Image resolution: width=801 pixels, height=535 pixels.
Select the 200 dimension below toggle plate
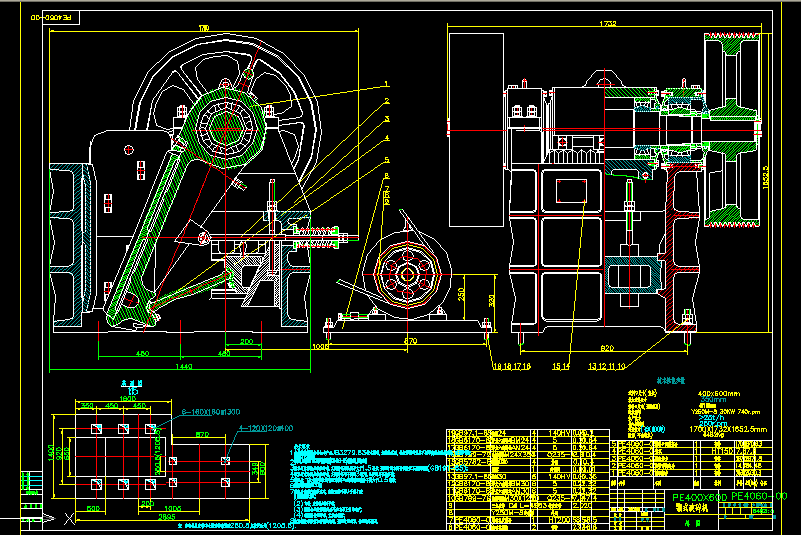point(246,342)
